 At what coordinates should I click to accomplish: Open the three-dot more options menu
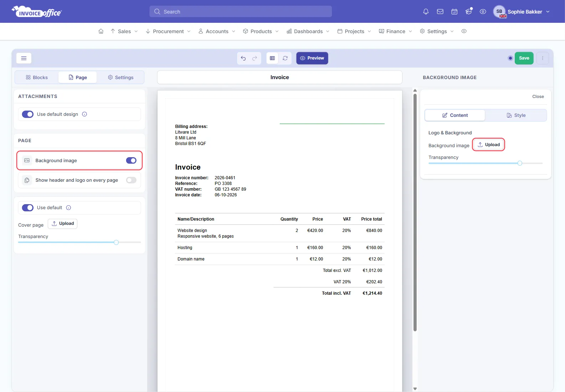(543, 58)
